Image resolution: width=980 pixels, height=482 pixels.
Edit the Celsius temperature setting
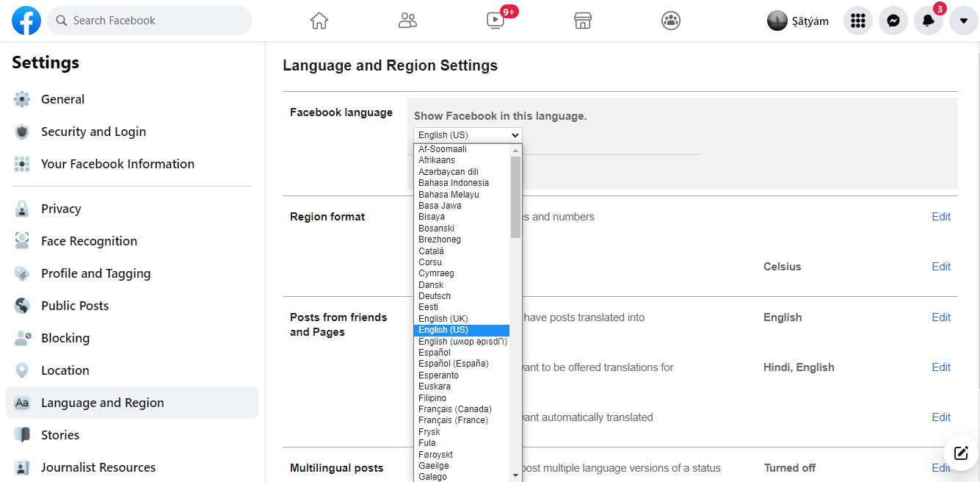tap(941, 267)
